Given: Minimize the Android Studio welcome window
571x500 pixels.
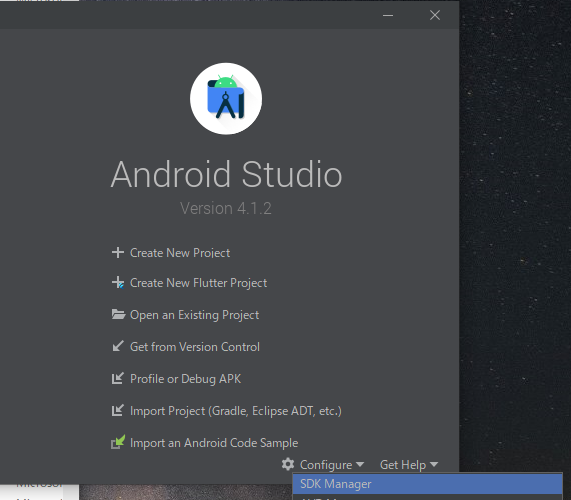Looking at the screenshot, I should (388, 15).
